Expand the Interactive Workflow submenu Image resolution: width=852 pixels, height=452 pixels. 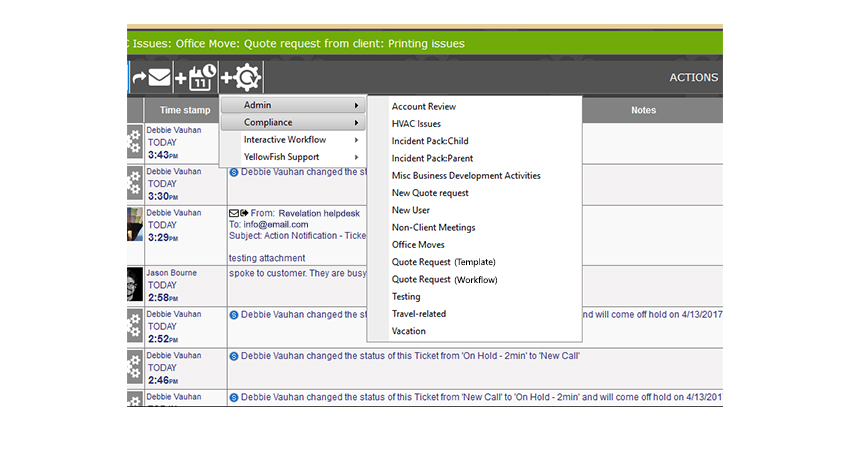(292, 140)
